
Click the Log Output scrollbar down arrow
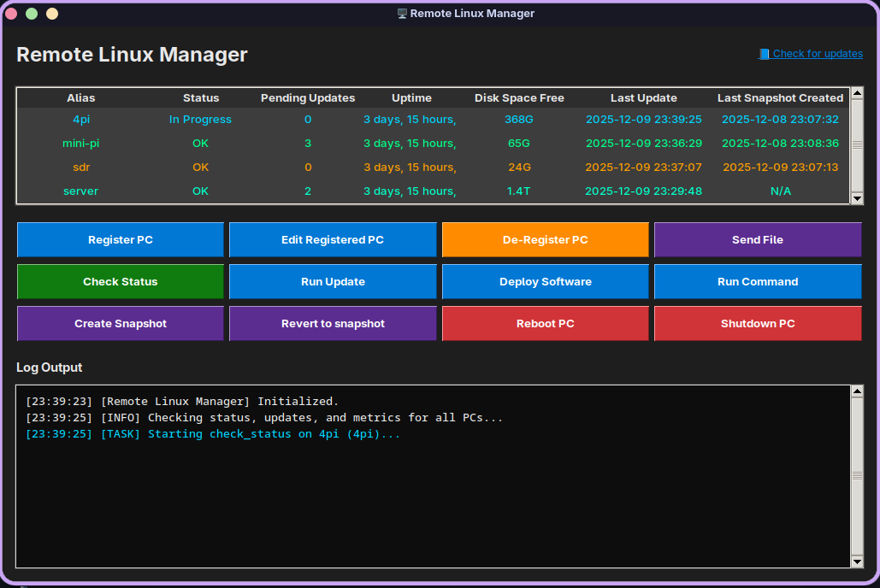856,562
